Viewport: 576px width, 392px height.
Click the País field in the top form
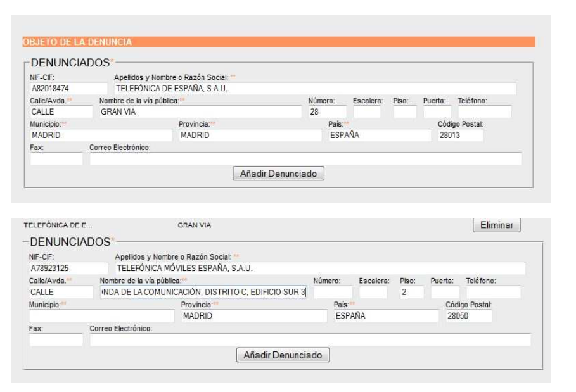tap(380, 136)
